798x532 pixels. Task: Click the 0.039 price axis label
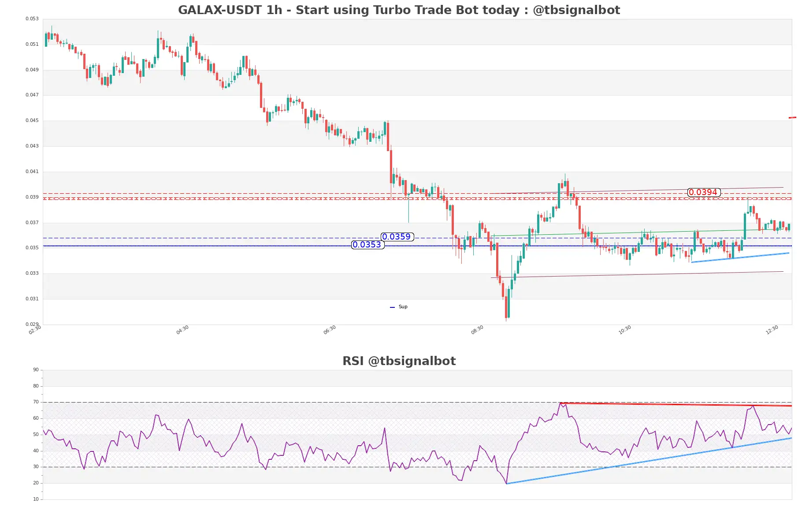(32, 197)
